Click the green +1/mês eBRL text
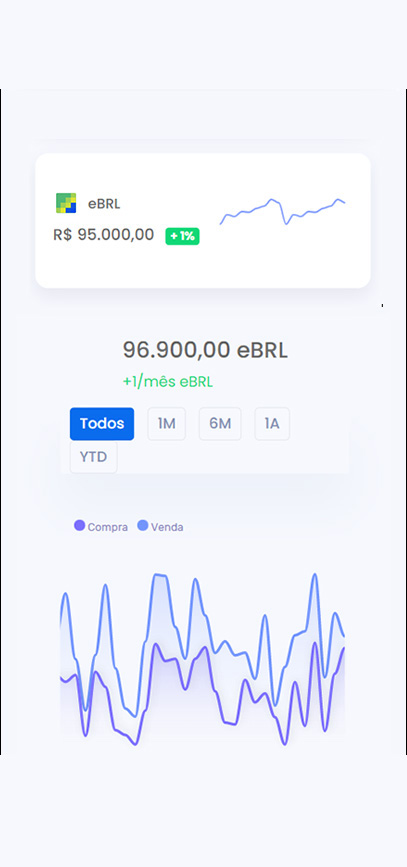Viewport: 407px width, 867px height. coord(168,382)
